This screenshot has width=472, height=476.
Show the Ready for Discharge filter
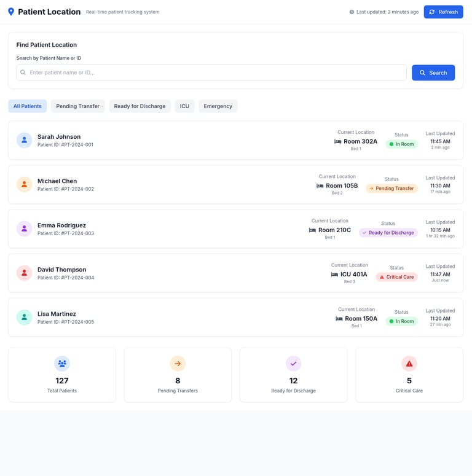(x=140, y=106)
